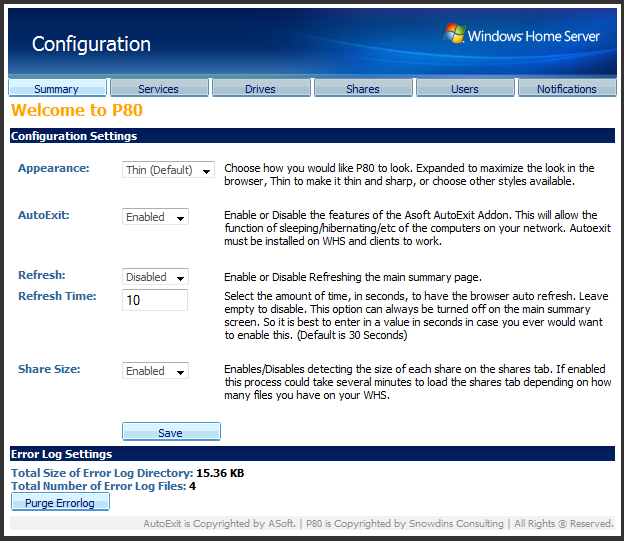The width and height of the screenshot is (624, 541).
Task: Expand the AutoExit Enabled dropdown
Action: coord(155,217)
